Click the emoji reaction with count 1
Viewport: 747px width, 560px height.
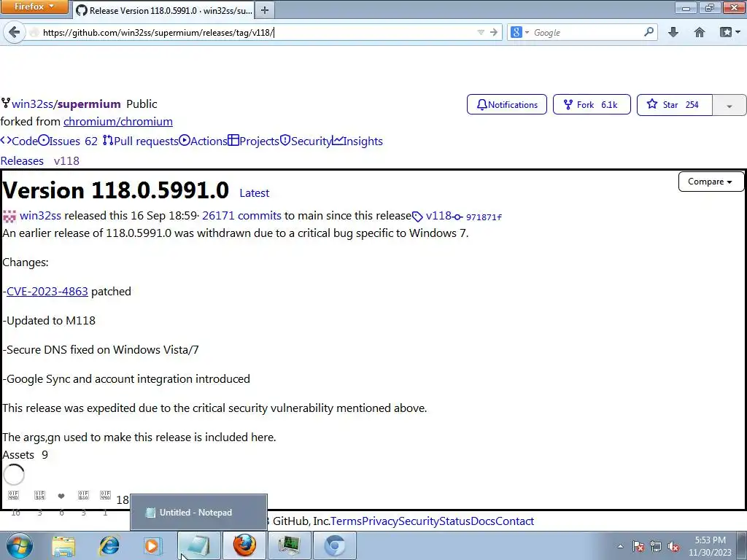click(x=105, y=496)
